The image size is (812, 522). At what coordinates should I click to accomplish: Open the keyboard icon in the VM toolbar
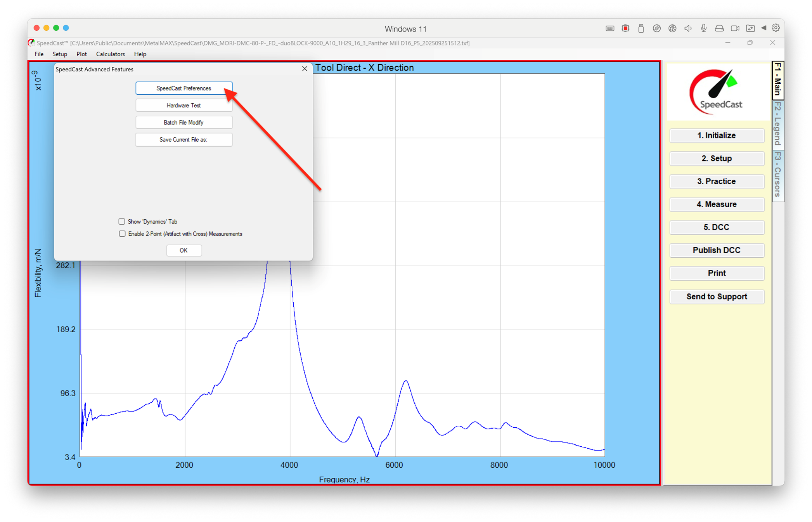[609, 28]
